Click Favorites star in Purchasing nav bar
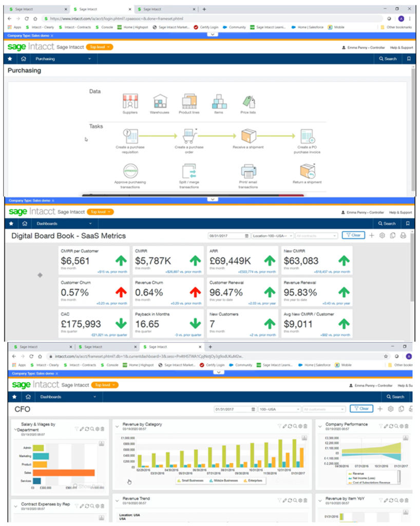 [10, 59]
